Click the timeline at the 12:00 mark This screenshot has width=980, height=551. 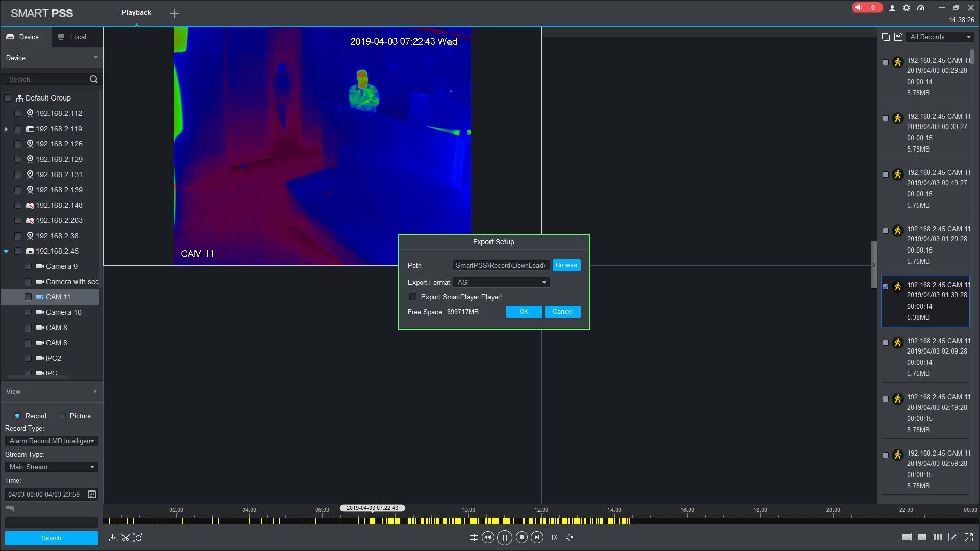tap(541, 521)
